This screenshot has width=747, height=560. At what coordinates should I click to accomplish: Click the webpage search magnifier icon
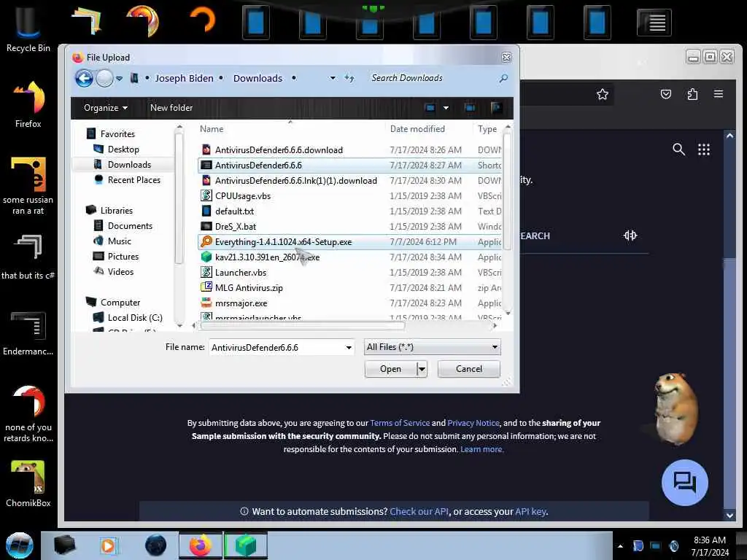coord(678,149)
